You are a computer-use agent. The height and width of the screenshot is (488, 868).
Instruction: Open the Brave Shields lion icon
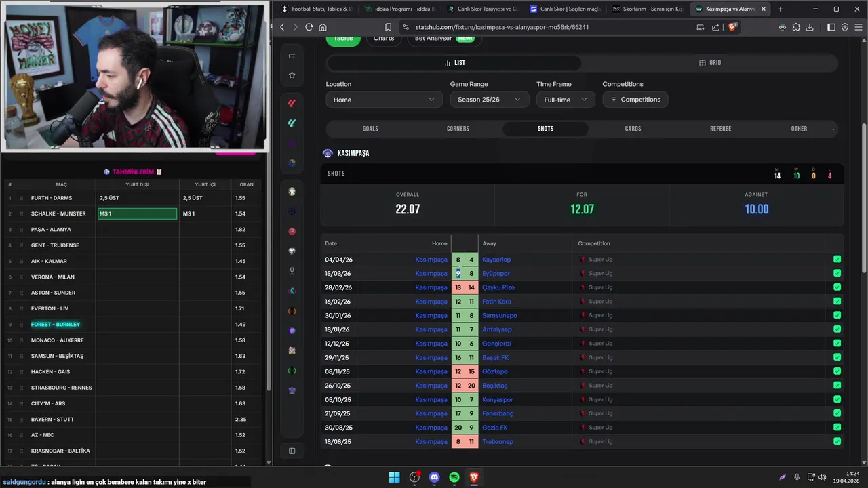732,27
